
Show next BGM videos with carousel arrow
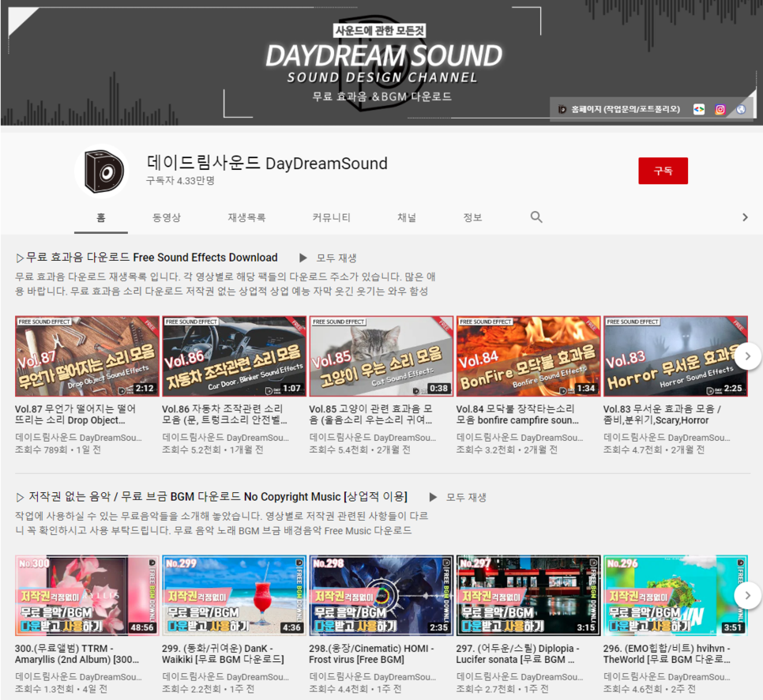[747, 596]
